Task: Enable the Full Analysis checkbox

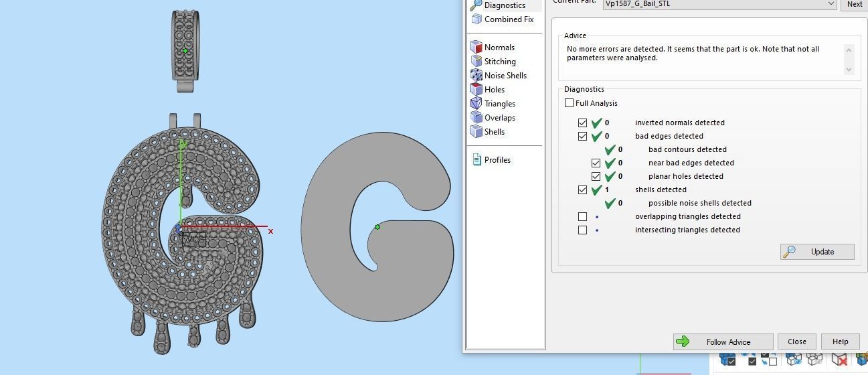Action: pyautogui.click(x=569, y=103)
